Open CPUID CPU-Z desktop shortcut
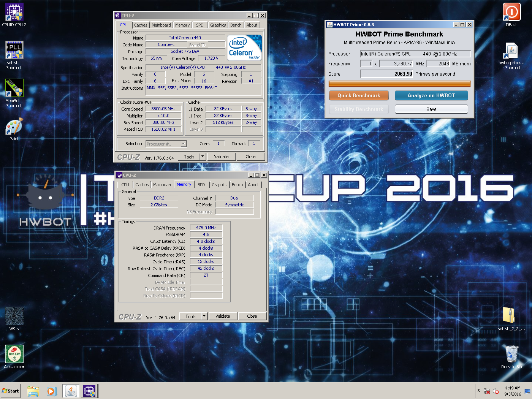Viewport: 532px width, 399px height. 14,15
